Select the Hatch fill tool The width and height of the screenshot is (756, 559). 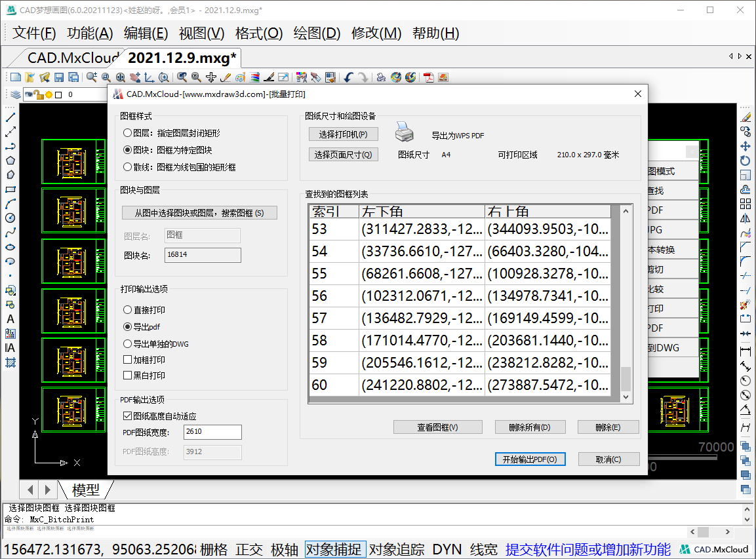10,362
